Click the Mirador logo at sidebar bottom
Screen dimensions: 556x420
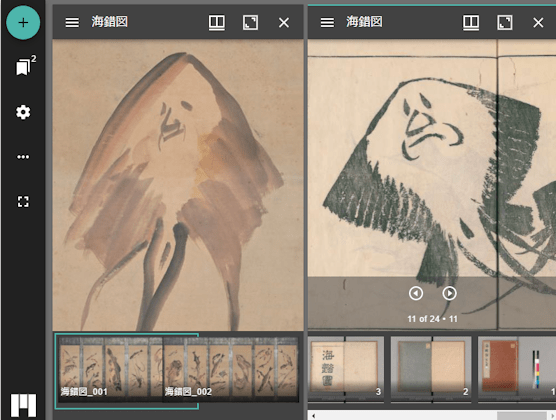click(x=23, y=405)
